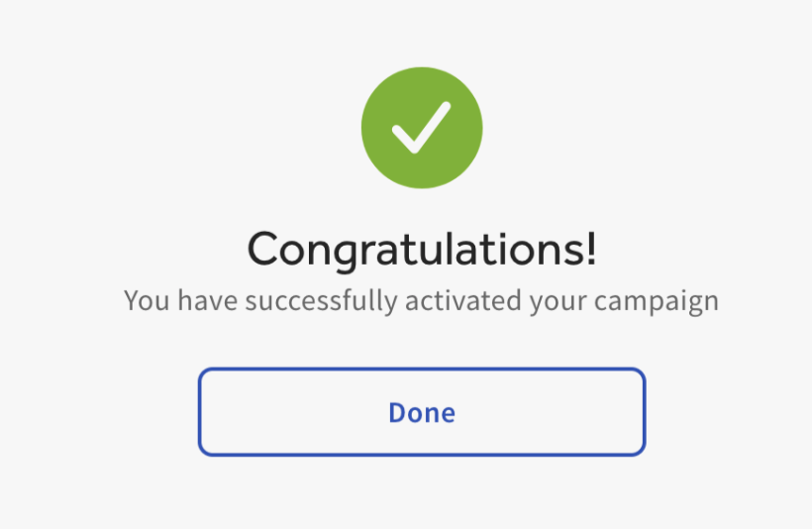Click the word "Congratulations!"
This screenshot has height=529, width=812.
coord(422,249)
